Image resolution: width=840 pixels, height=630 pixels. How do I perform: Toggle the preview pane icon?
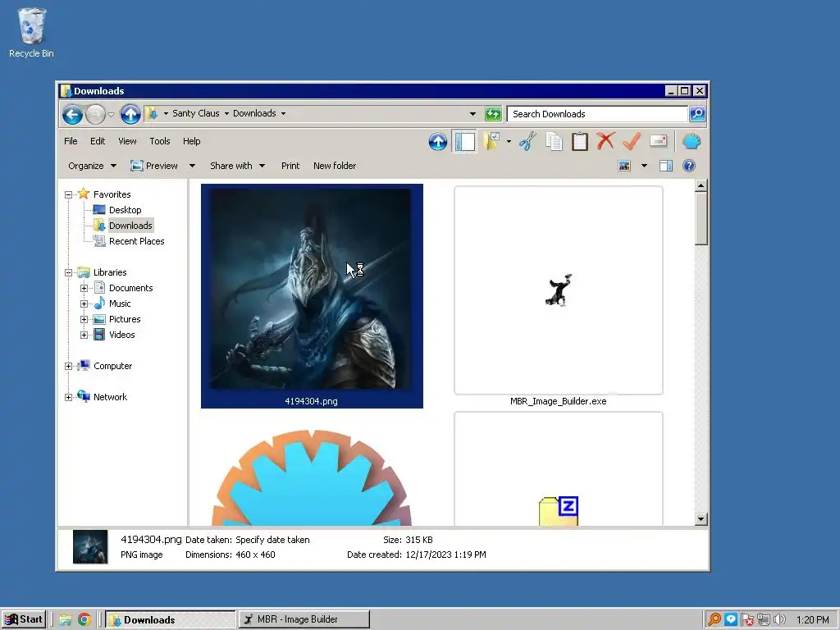(x=666, y=166)
